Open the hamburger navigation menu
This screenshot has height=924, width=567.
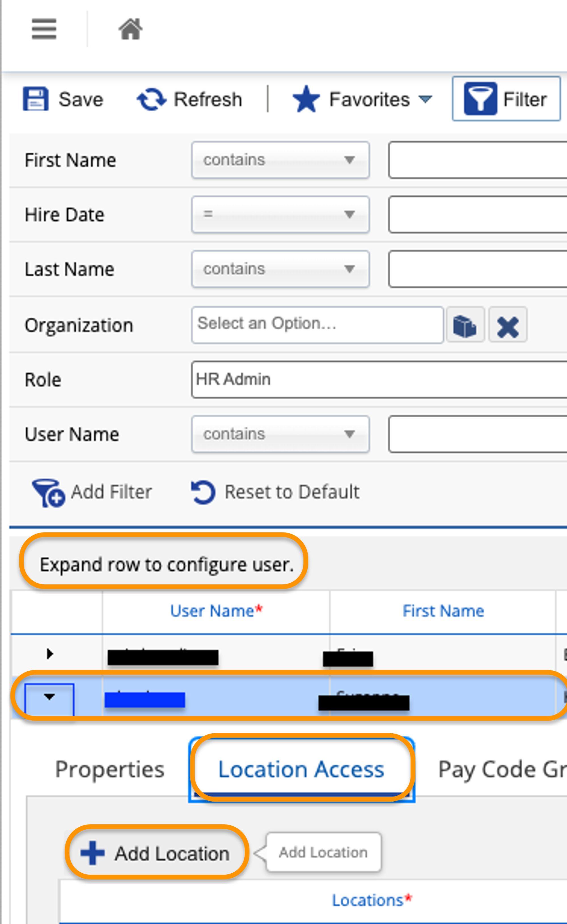44,29
